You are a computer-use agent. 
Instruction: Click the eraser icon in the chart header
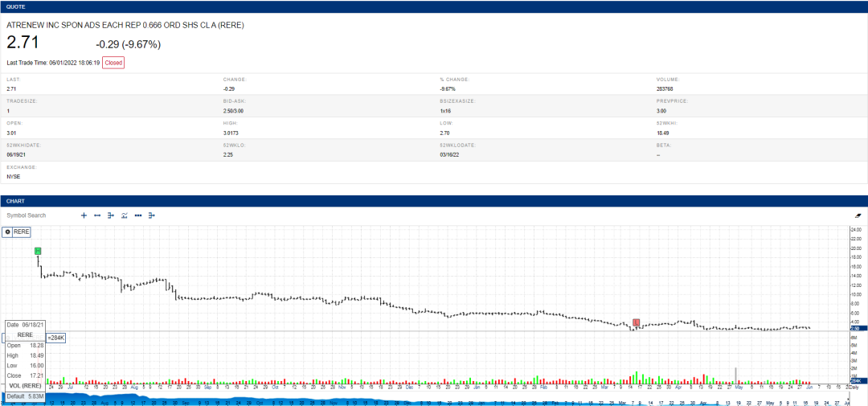[x=858, y=215]
